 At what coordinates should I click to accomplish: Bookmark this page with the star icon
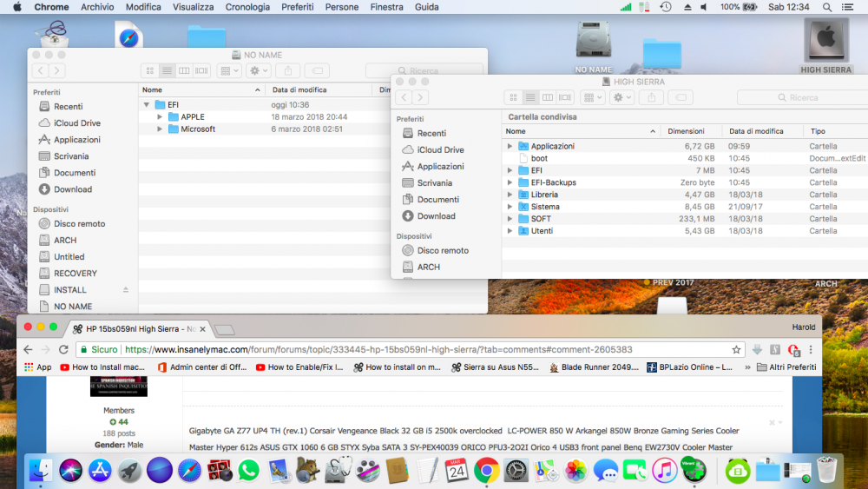(736, 349)
